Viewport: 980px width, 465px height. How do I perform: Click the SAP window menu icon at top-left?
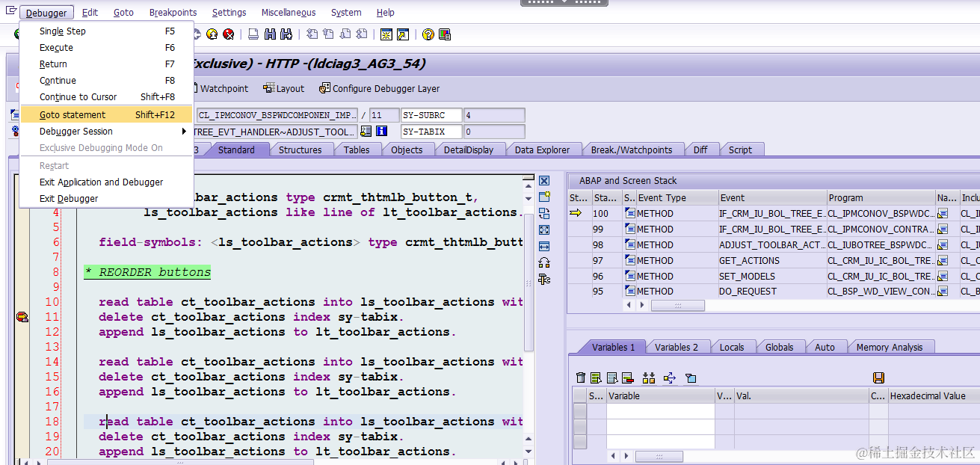(10, 11)
